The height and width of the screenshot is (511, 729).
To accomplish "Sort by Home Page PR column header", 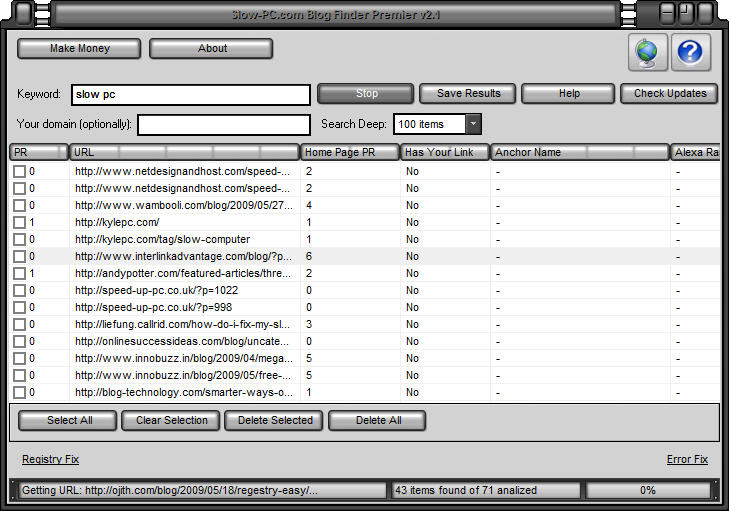I will [x=350, y=152].
